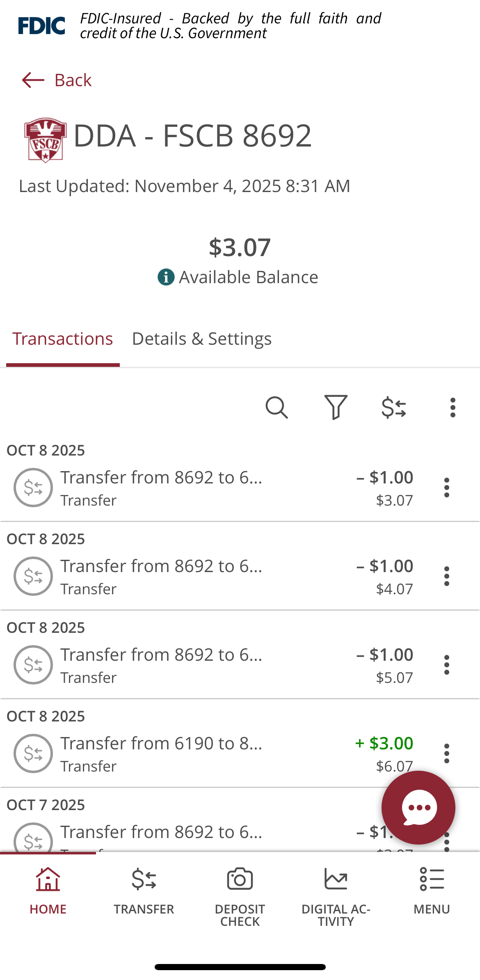Expand options for the +$3.00 transfer
Screen dimensions: 480x980
click(447, 753)
